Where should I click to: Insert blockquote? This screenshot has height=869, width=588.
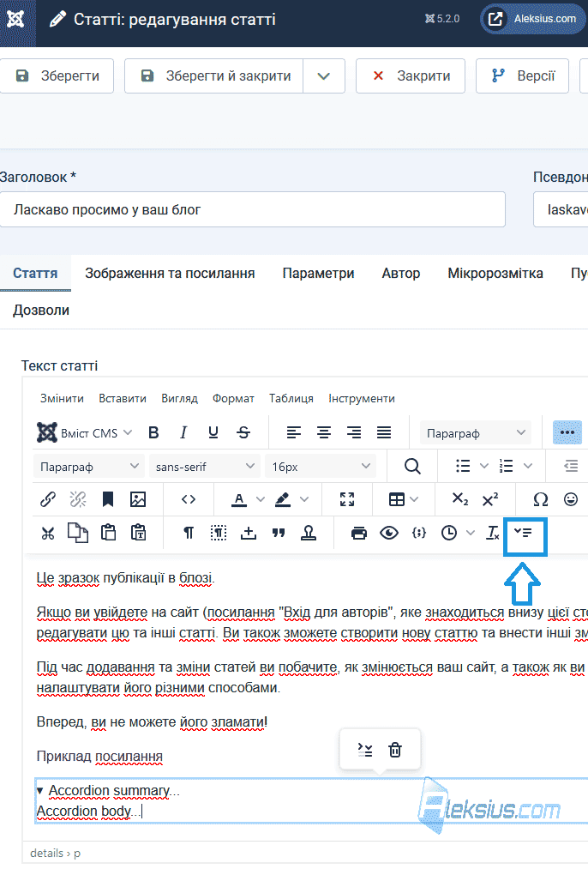[279, 533]
